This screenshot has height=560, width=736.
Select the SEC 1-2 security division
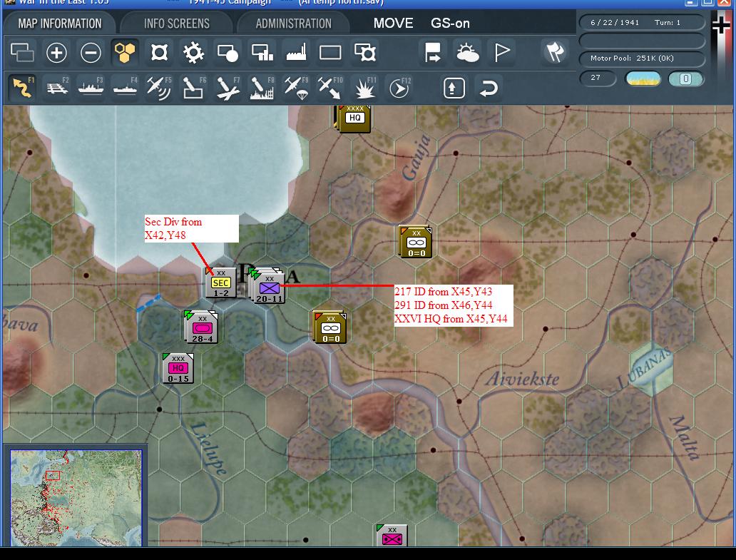(x=220, y=282)
